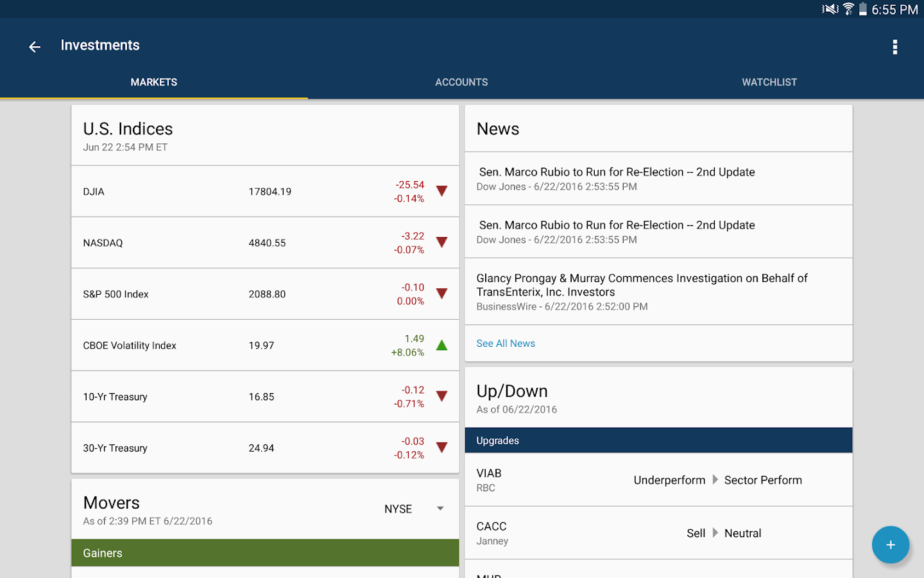This screenshot has width=924, height=578.
Task: Tap the battery icon in status bar
Action: [863, 9]
